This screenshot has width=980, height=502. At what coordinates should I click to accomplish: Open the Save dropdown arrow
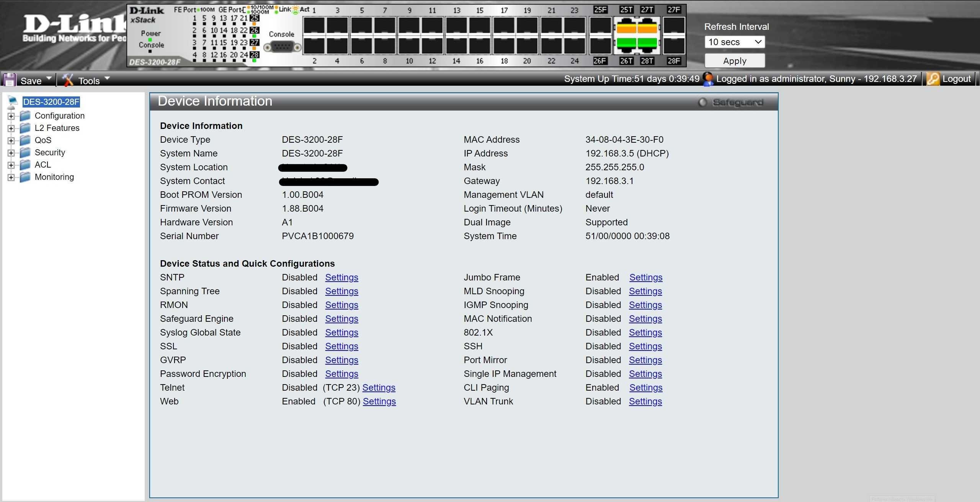(49, 78)
